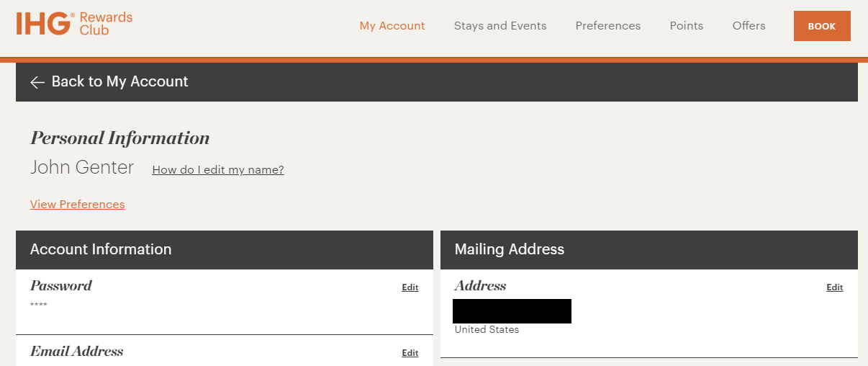Viewport: 868px width, 366px height.
Task: Edit the Email Address
Action: pyautogui.click(x=410, y=353)
